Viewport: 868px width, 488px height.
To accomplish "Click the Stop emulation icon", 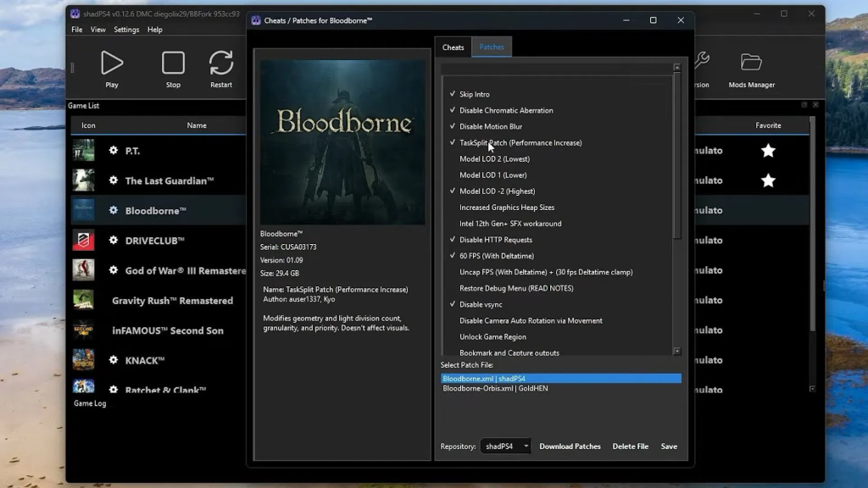I will [173, 64].
